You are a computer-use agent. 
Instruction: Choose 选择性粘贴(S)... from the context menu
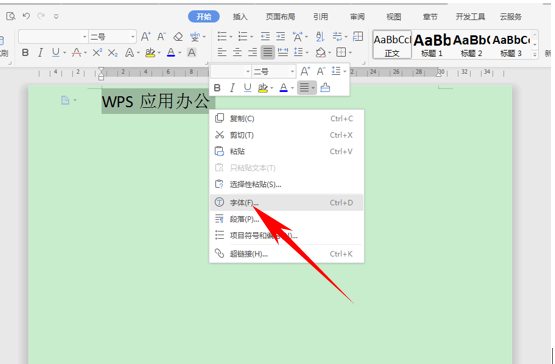[286, 184]
